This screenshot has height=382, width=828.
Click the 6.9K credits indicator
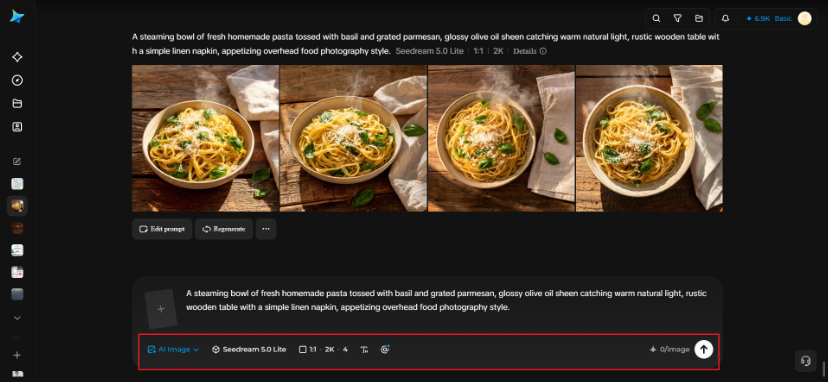point(758,18)
